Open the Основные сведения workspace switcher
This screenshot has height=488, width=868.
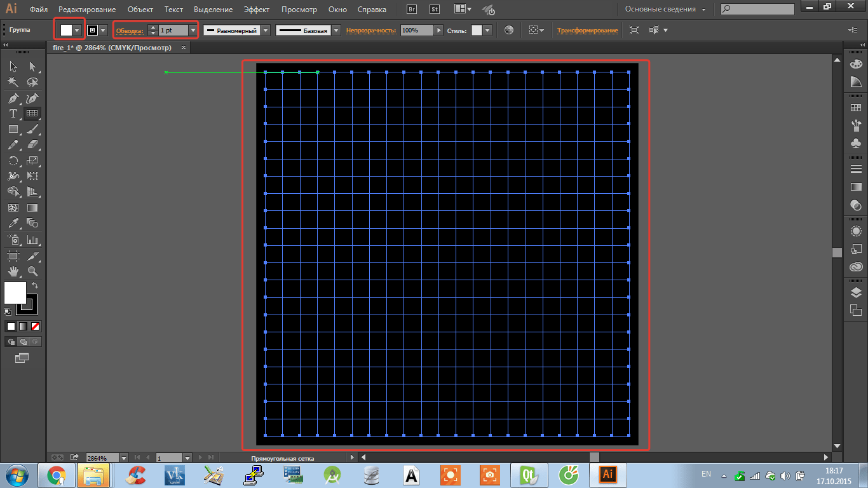click(x=665, y=10)
